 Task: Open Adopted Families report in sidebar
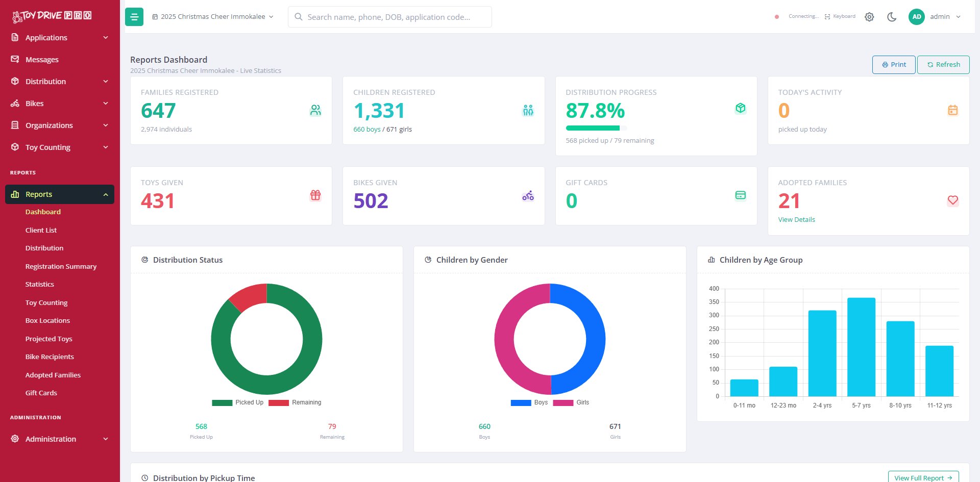pos(53,375)
